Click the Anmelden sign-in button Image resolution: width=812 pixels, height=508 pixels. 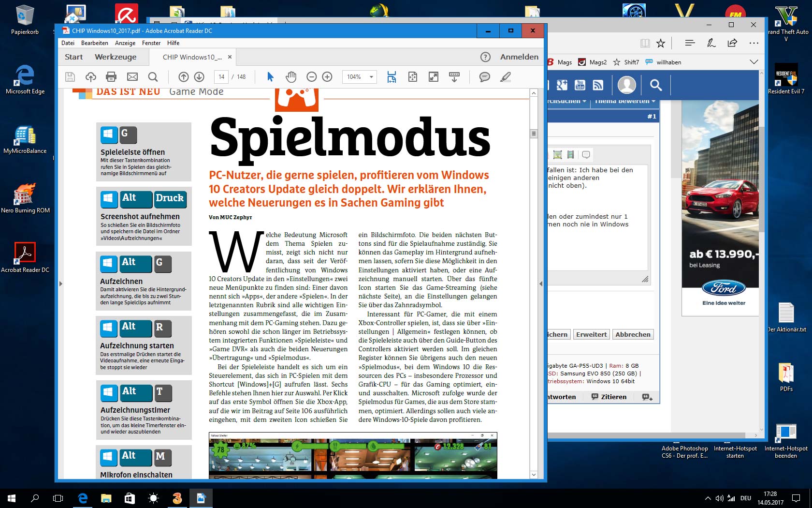(519, 57)
